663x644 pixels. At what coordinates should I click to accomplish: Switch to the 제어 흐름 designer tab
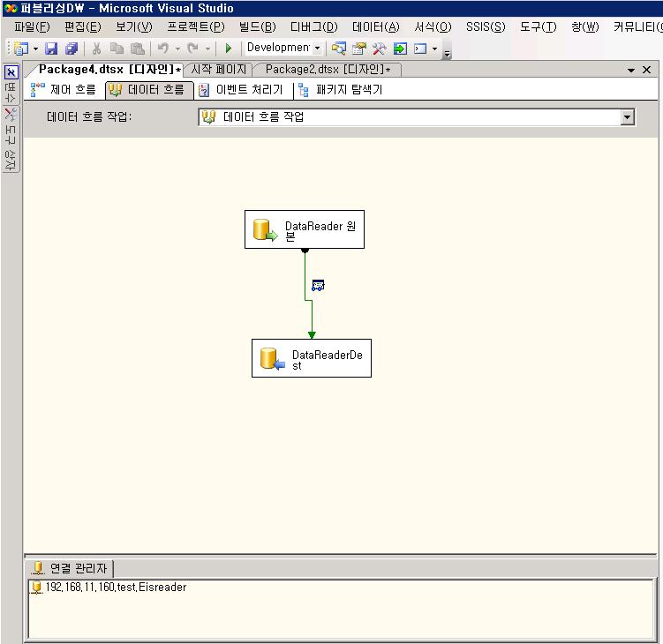tap(64, 90)
